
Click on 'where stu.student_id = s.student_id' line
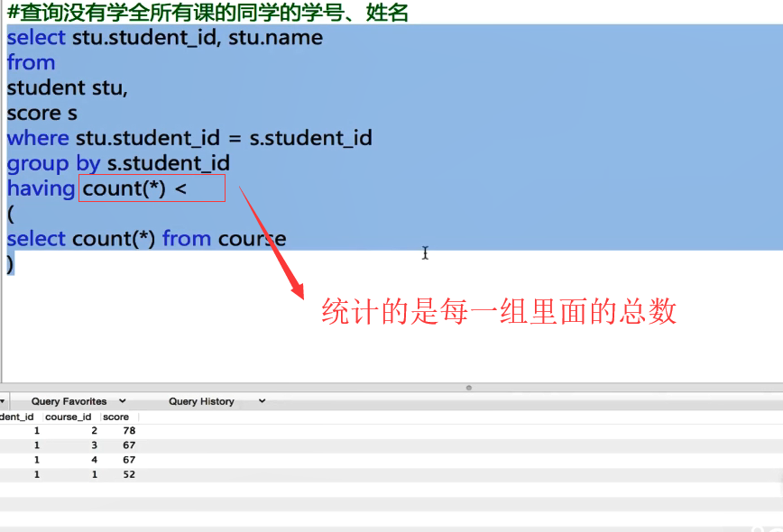pyautogui.click(x=189, y=138)
